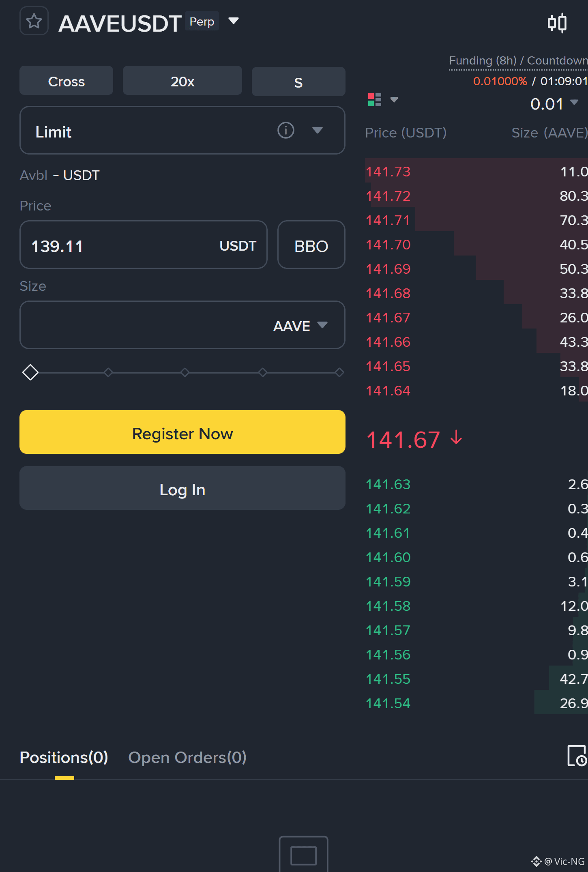Screen dimensions: 588x872
Task: Click the Register Now button
Action: click(182, 432)
